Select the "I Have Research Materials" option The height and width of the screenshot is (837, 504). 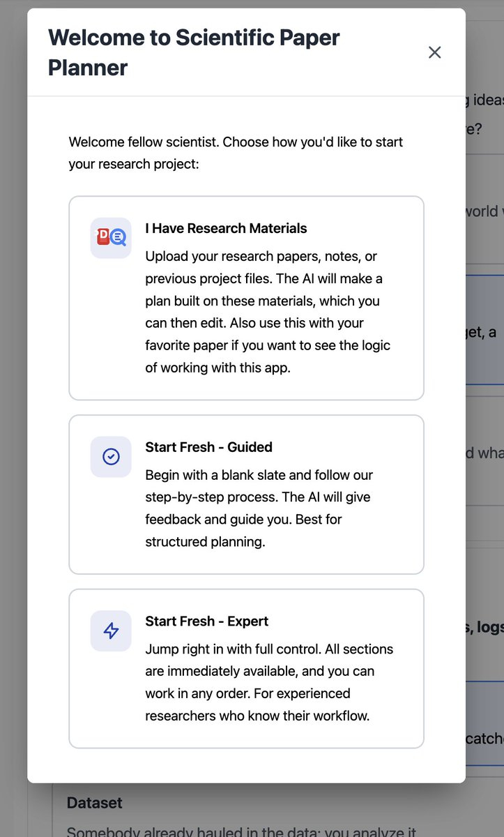pyautogui.click(x=226, y=228)
